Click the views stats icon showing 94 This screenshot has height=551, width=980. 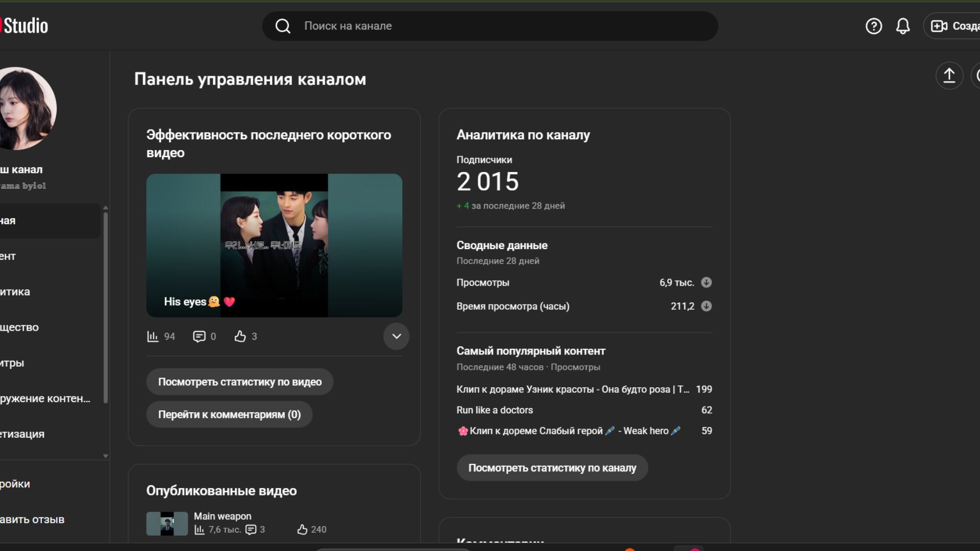(153, 336)
